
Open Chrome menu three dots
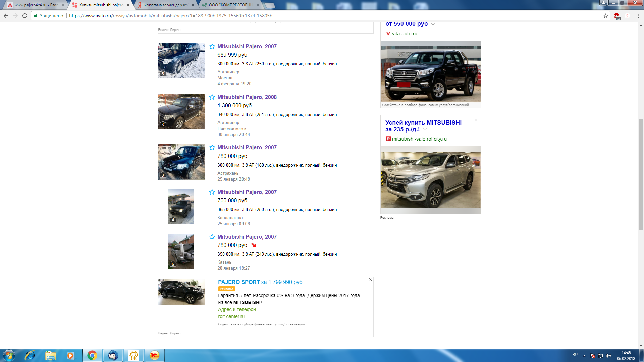tap(638, 16)
